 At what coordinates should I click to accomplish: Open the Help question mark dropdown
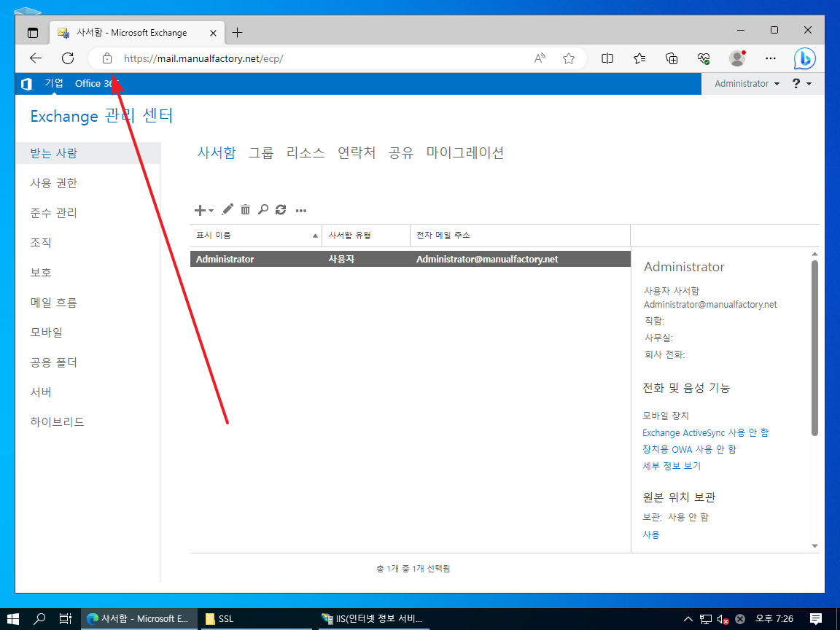point(801,84)
